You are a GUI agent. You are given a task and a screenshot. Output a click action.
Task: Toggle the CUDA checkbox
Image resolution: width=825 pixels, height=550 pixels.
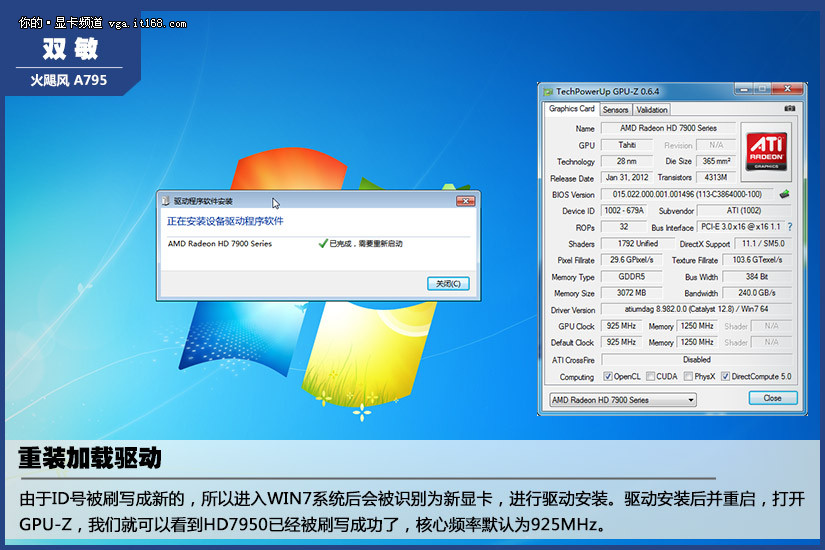click(x=651, y=377)
